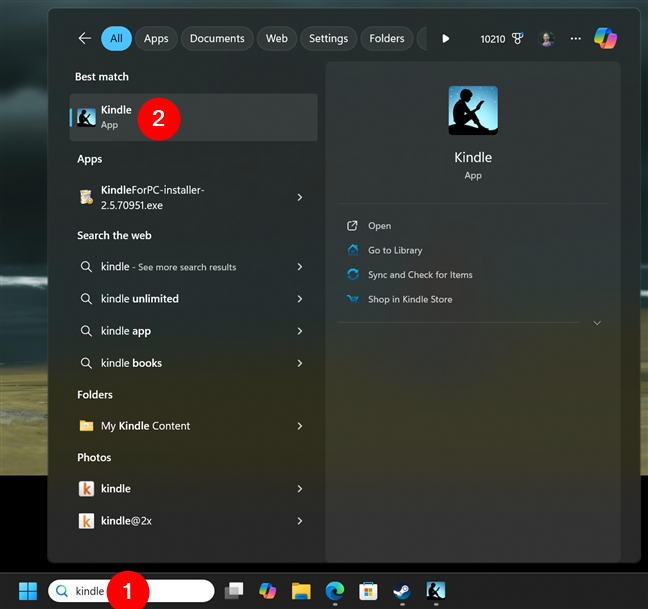Click the large Kindle app logo
The height and width of the screenshot is (609, 648).
pos(473,110)
